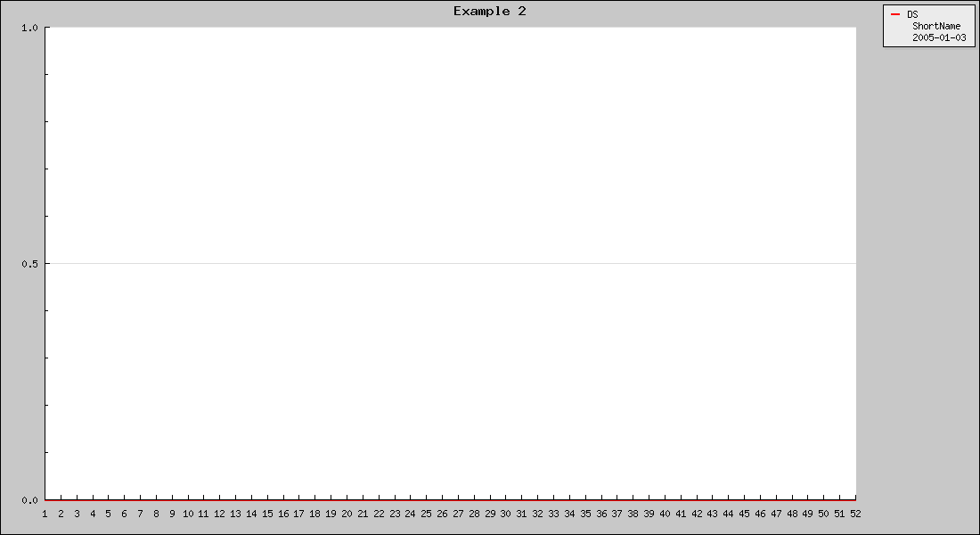Click x-axis label 15
Image resolution: width=980 pixels, height=535 pixels.
coord(267,514)
